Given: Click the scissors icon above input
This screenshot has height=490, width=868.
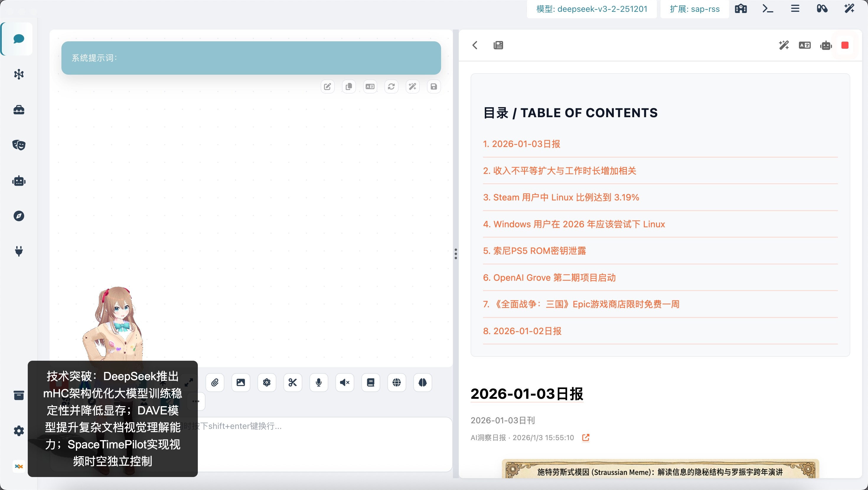Looking at the screenshot, I should (293, 383).
